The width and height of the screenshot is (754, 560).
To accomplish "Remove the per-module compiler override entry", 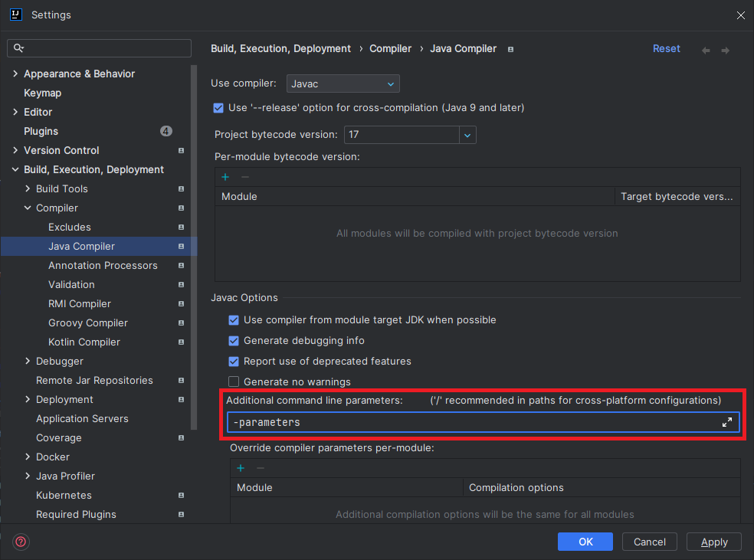I will coord(261,468).
